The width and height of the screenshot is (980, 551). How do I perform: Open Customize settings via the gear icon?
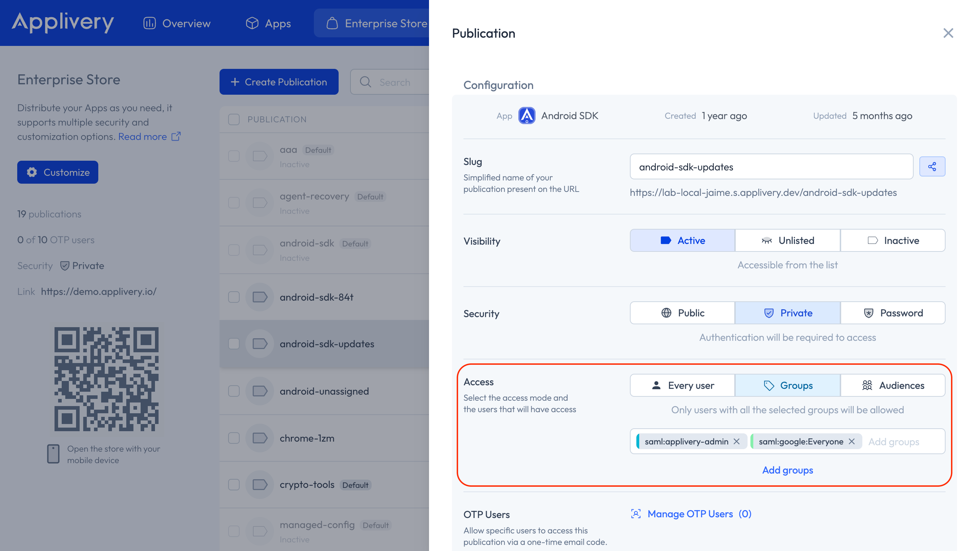32,172
